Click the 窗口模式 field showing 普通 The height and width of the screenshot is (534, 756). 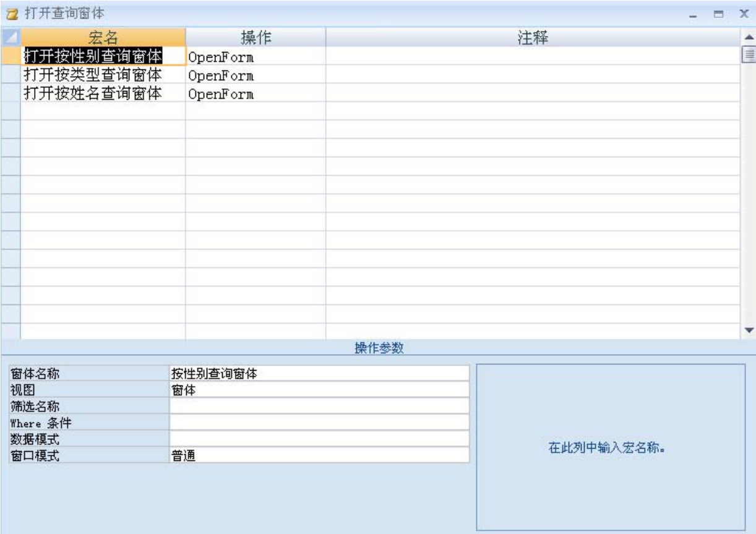pyautogui.click(x=319, y=455)
